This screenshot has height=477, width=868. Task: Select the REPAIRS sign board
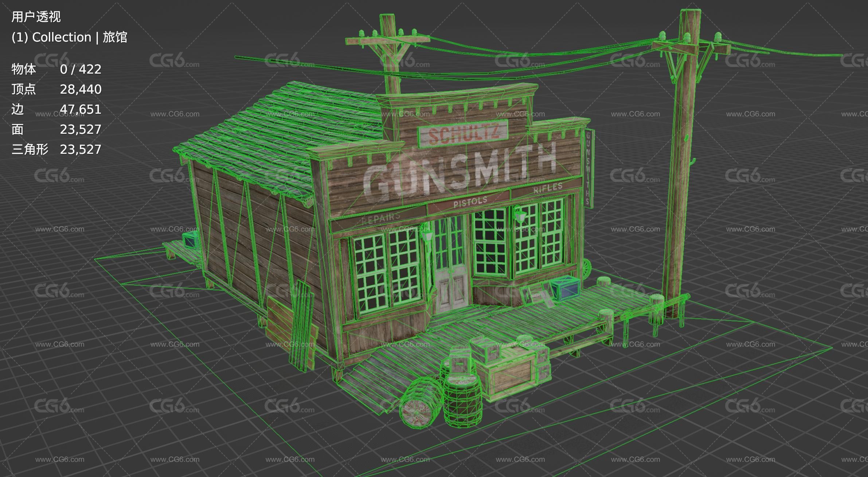379,218
